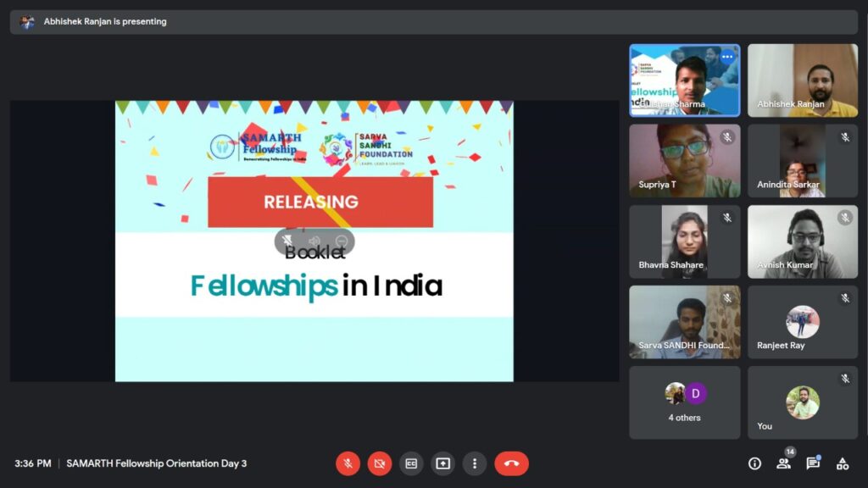Click Ranjeet Ray's round profile photo
The image size is (868, 488).
click(x=803, y=321)
